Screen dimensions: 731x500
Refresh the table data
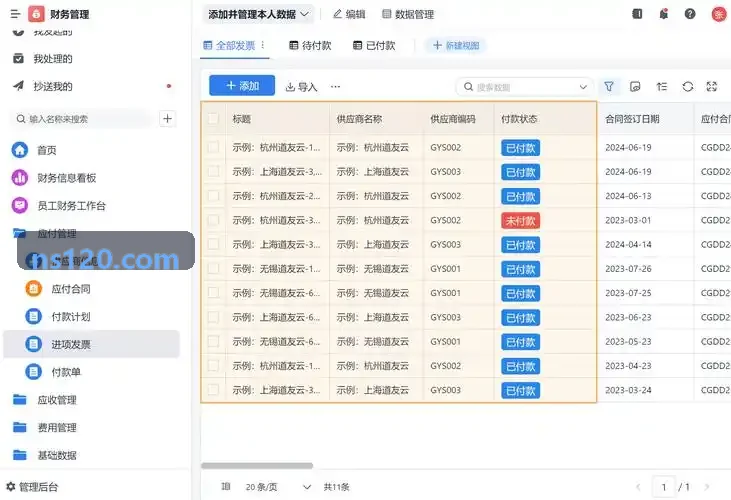tap(688, 87)
